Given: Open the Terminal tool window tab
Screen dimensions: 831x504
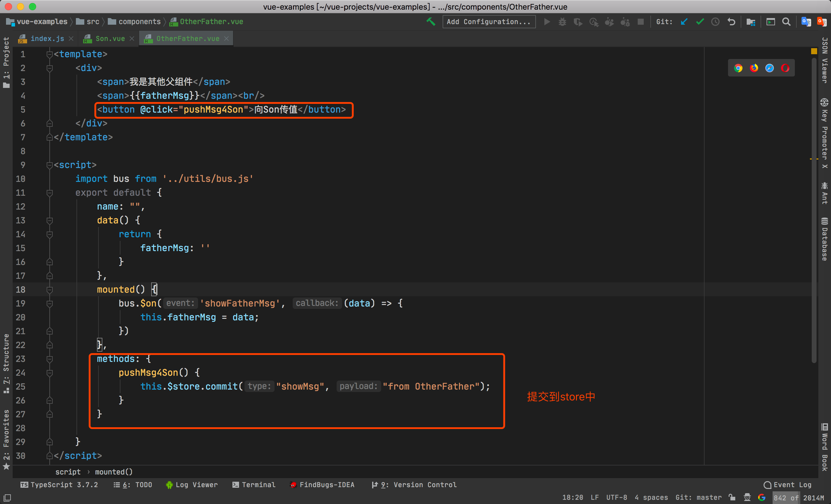Looking at the screenshot, I should pyautogui.click(x=254, y=485).
